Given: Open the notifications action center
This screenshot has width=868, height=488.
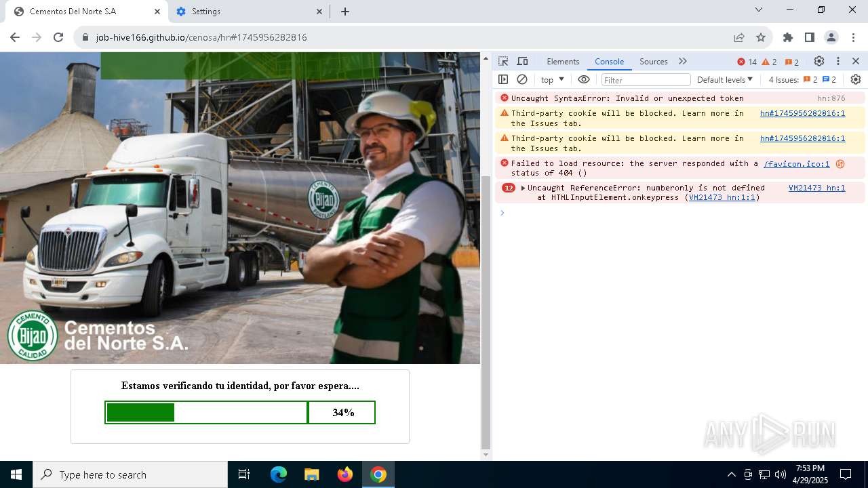Looking at the screenshot, I should (x=846, y=474).
